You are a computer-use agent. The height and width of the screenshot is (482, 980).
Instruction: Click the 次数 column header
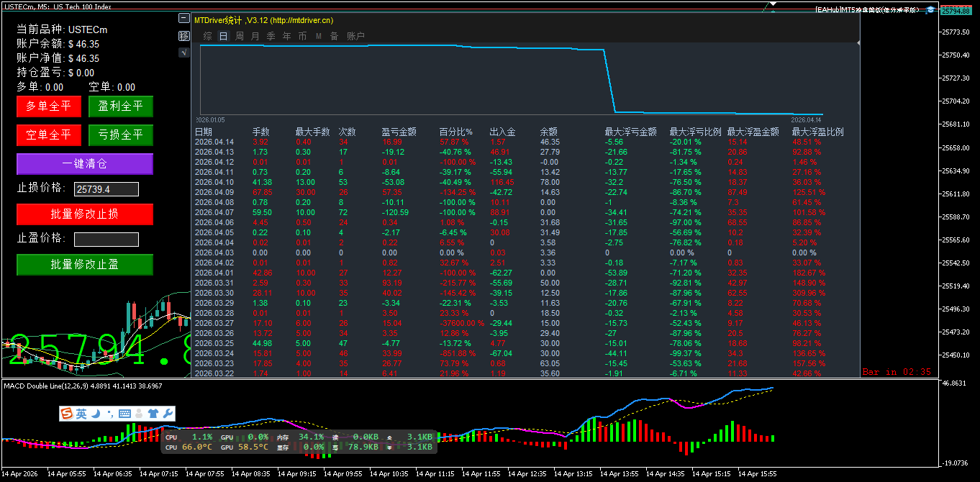pyautogui.click(x=348, y=132)
